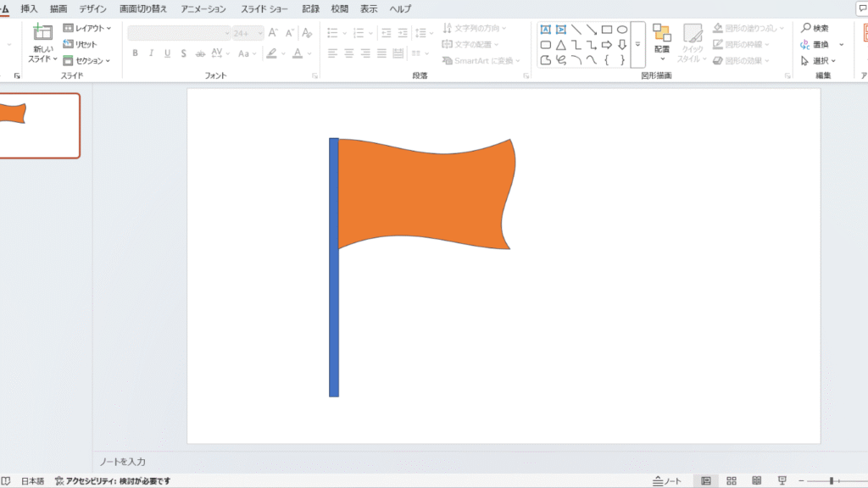Select the isosceles triangle shape
This screenshot has height=488, width=868.
561,45
